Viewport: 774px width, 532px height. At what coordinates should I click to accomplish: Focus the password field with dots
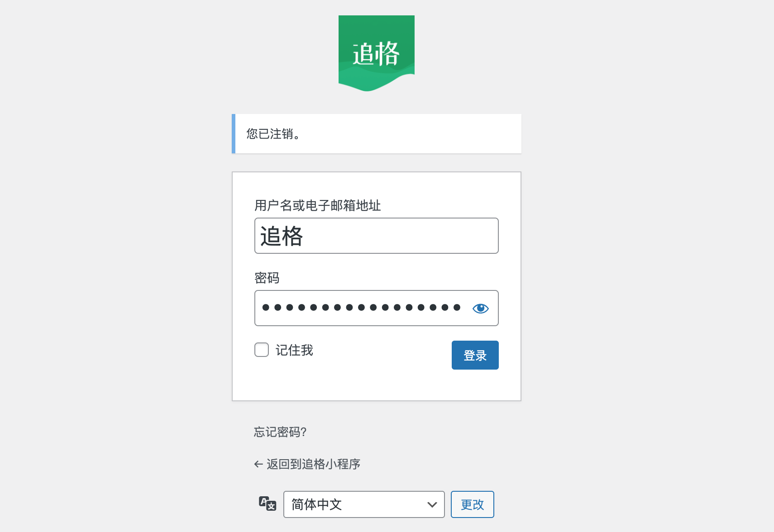[377, 308]
